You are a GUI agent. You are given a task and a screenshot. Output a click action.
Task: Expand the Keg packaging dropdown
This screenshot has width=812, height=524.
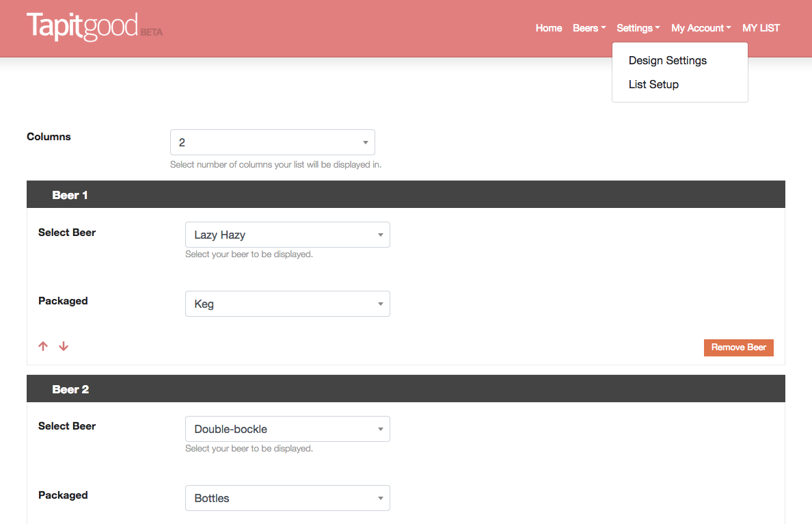[x=287, y=304]
